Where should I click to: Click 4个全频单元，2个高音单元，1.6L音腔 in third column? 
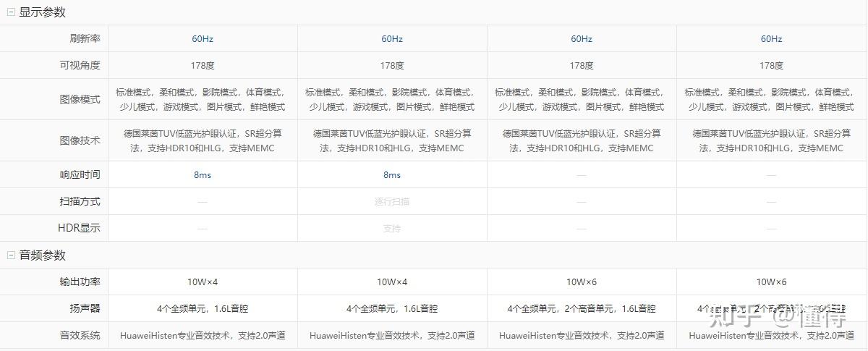pyautogui.click(x=582, y=308)
